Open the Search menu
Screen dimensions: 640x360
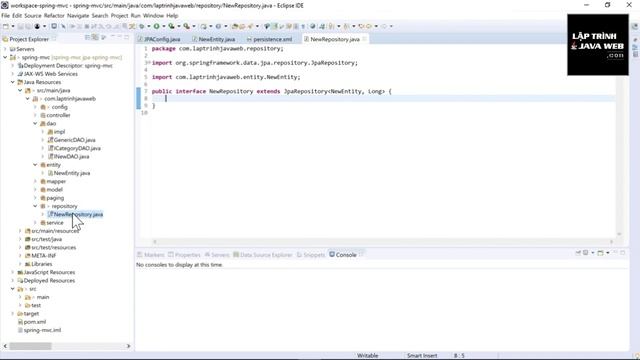click(100, 16)
